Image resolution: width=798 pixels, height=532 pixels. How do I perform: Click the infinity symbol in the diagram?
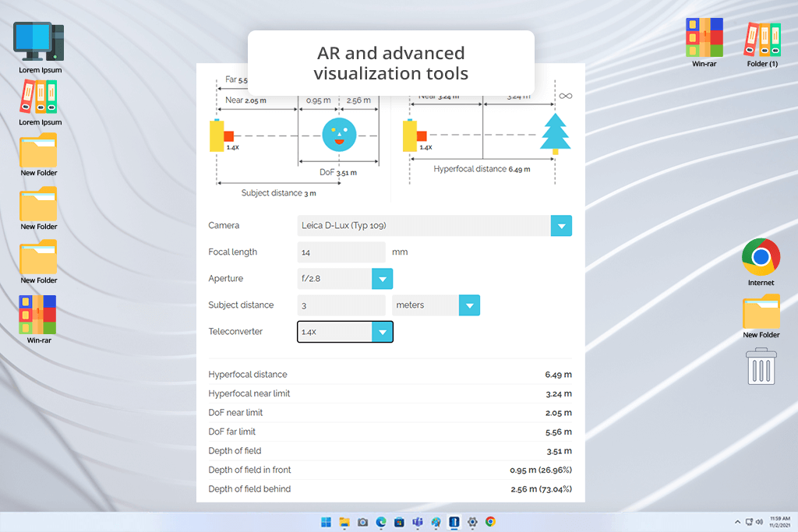coord(566,96)
